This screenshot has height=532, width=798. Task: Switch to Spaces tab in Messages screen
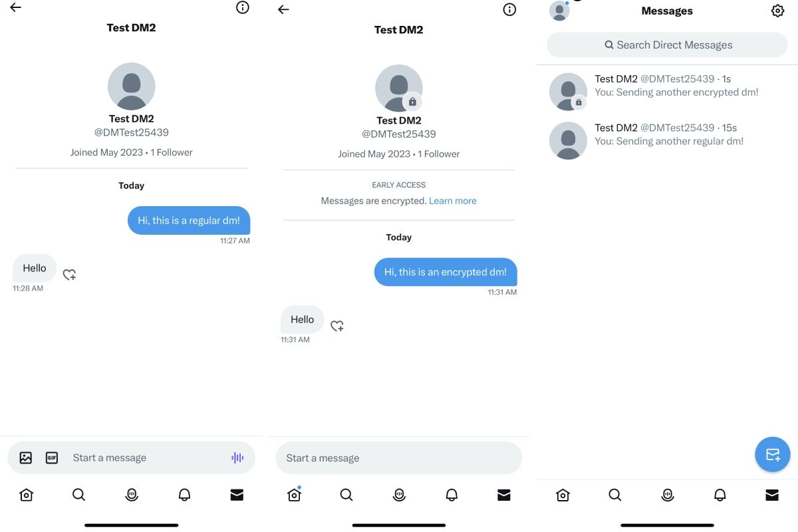[x=668, y=495]
